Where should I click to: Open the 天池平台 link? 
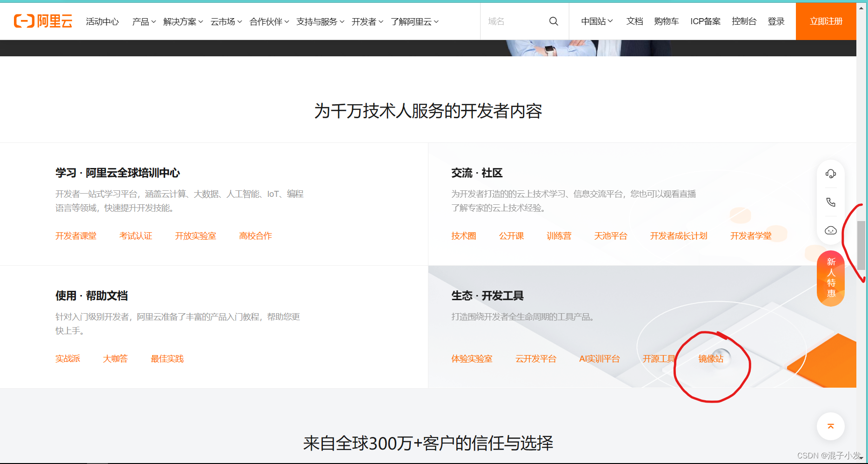(610, 236)
